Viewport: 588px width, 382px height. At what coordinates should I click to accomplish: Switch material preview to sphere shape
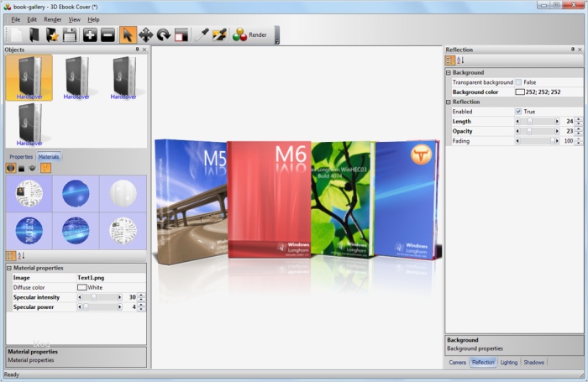pos(11,168)
